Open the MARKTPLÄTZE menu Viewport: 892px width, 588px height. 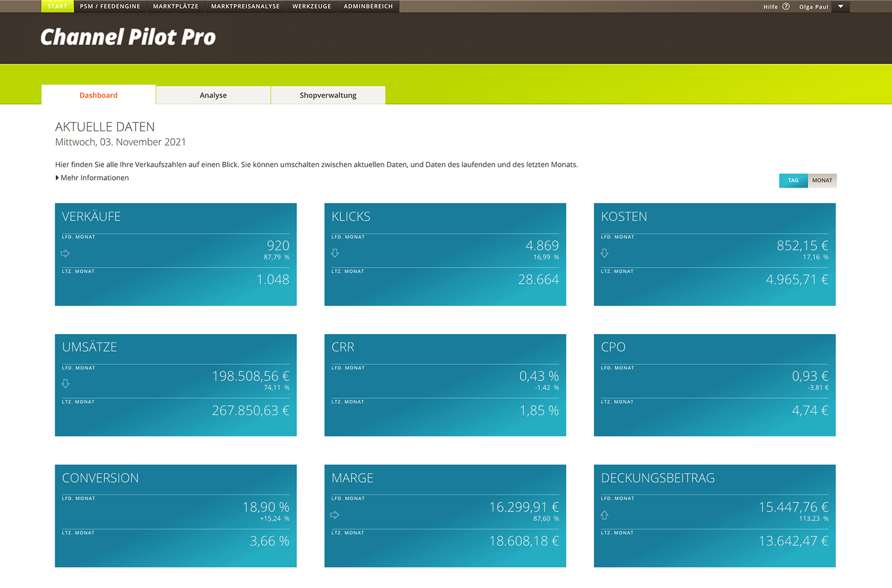pos(176,6)
